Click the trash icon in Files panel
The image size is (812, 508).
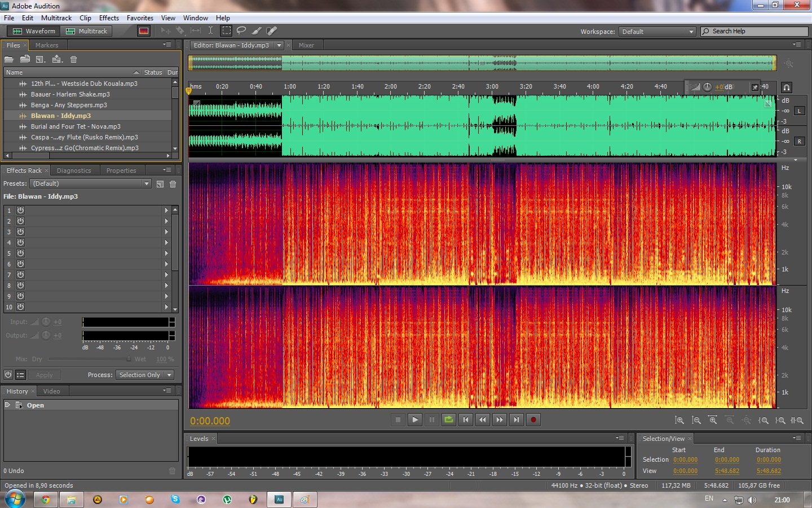coord(73,59)
